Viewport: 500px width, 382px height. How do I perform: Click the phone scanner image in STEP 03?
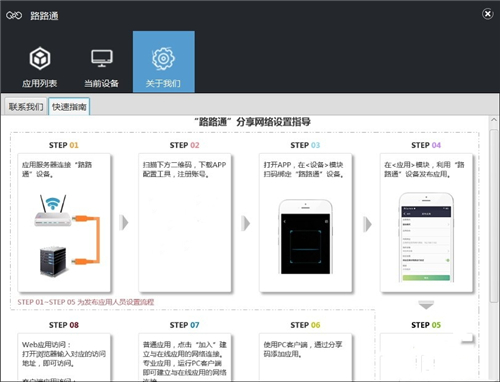[x=305, y=237]
